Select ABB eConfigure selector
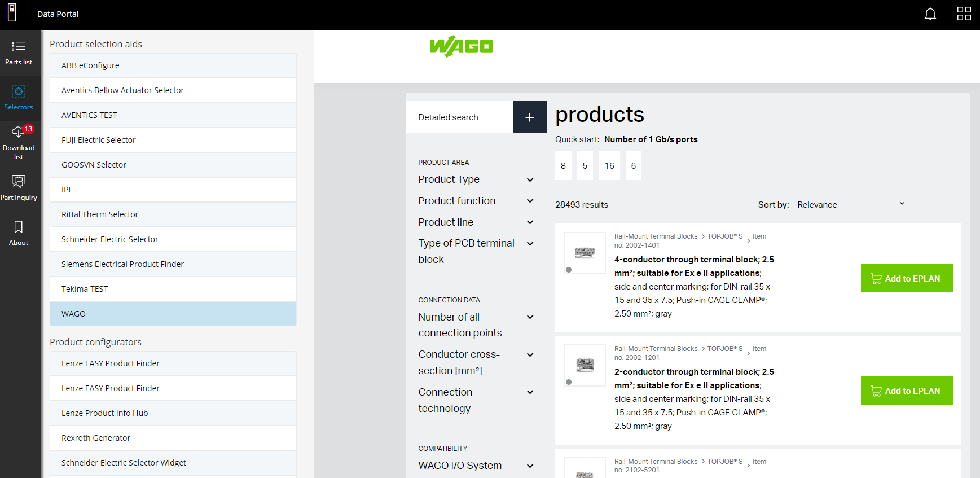Viewport: 980px width, 478px height. click(x=173, y=65)
